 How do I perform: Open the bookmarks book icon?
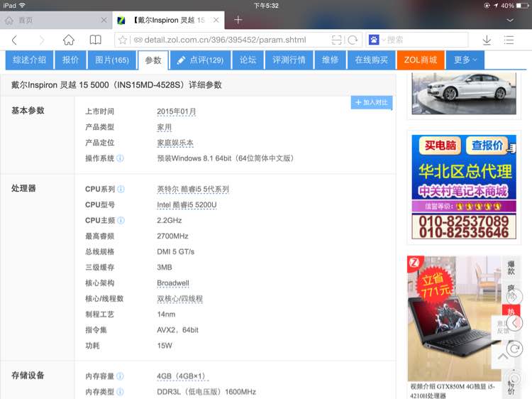[95, 40]
